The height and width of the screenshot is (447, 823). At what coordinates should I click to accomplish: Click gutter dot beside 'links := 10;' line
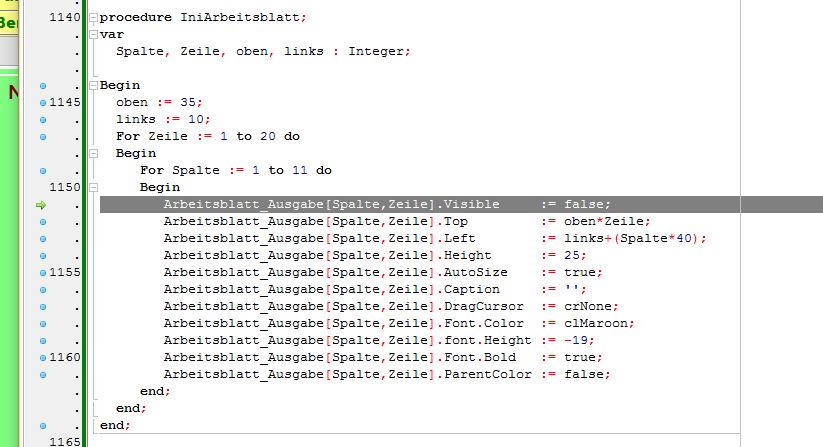[x=42, y=119]
